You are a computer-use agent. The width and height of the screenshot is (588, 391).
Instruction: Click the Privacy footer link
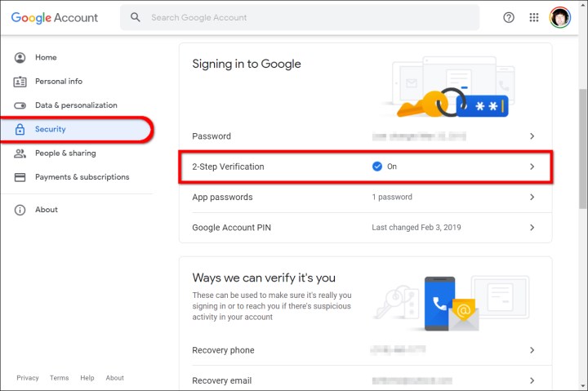pyautogui.click(x=28, y=378)
